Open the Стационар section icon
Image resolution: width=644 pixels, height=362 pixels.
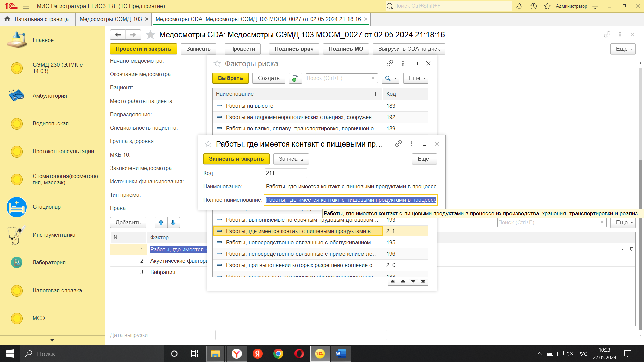click(17, 207)
